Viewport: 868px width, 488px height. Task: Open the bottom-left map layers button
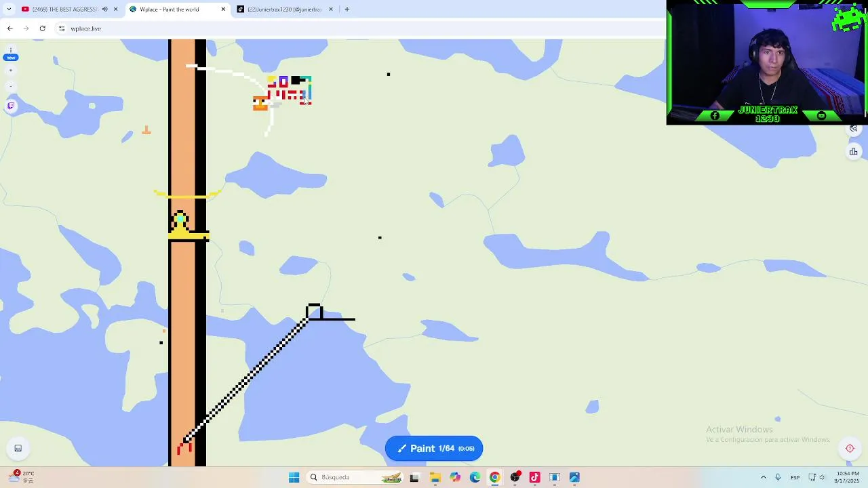coord(18,448)
